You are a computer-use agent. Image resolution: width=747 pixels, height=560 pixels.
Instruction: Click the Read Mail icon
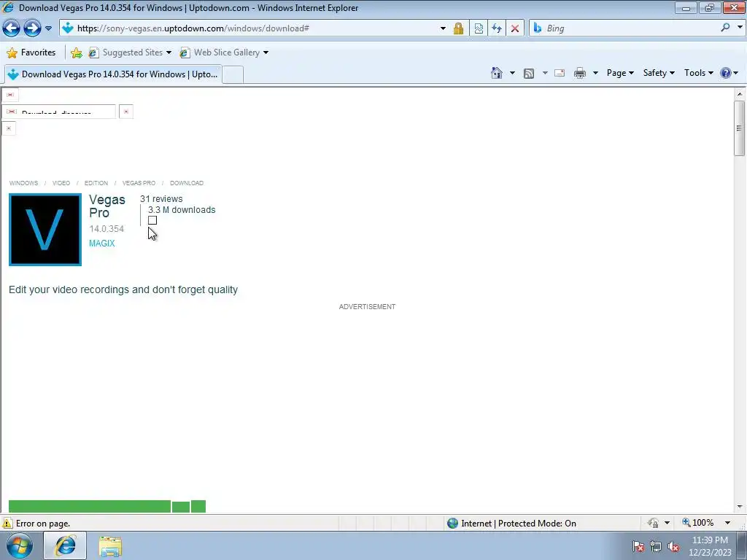click(x=560, y=73)
